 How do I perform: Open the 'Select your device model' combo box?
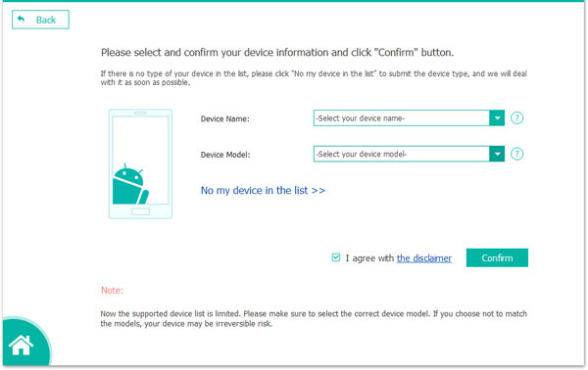[409, 154]
